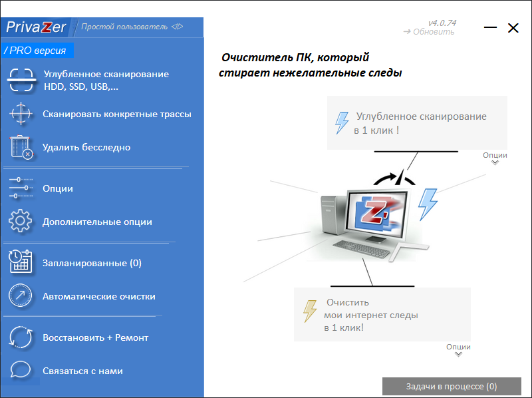Select the Углубленное сканирование scan icon
The width and height of the screenshot is (532, 398).
(x=21, y=80)
